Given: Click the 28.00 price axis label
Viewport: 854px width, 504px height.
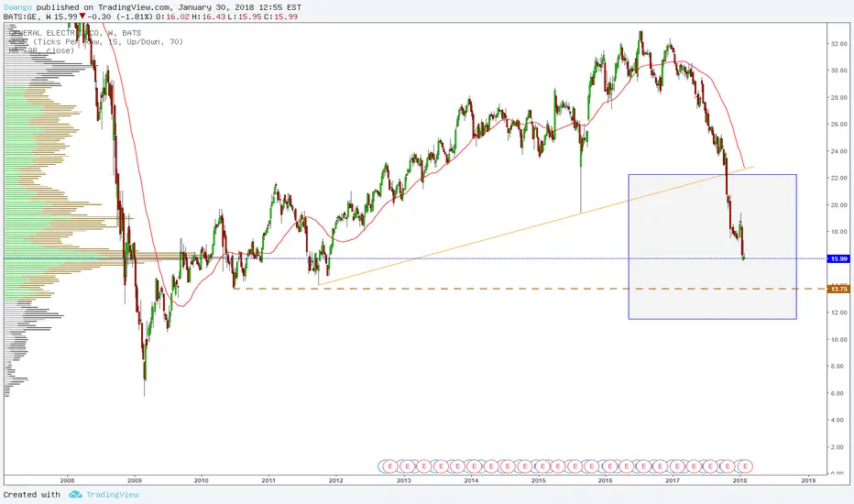Looking at the screenshot, I should point(838,97).
